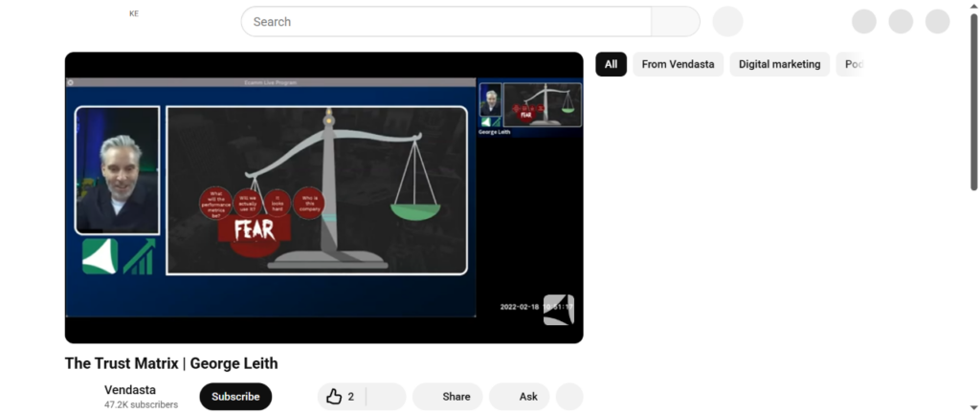Select the All filter chip
This screenshot has height=414, width=980.
tap(611, 64)
